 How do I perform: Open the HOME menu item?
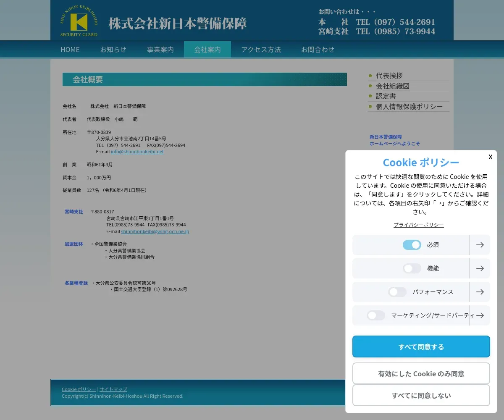click(x=70, y=50)
